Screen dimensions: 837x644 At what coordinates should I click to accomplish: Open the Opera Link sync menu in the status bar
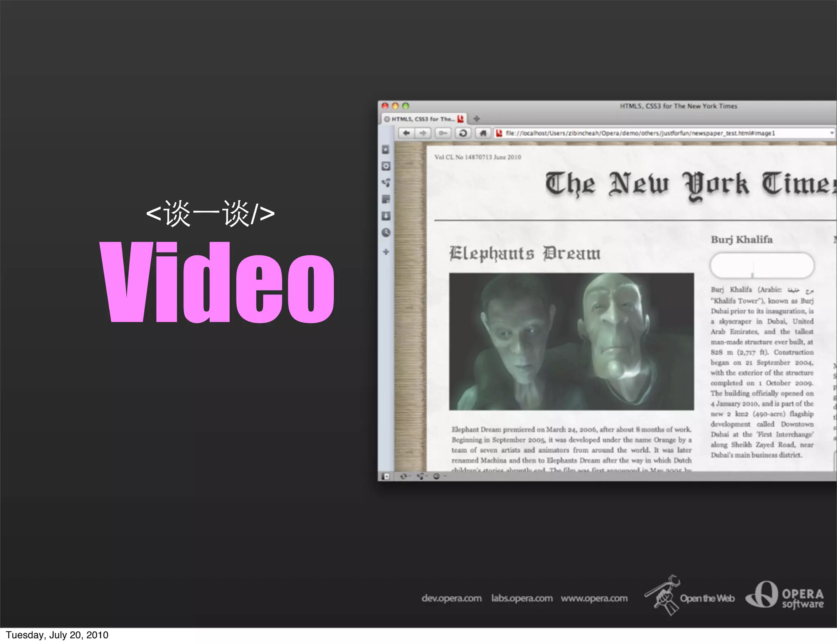405,476
